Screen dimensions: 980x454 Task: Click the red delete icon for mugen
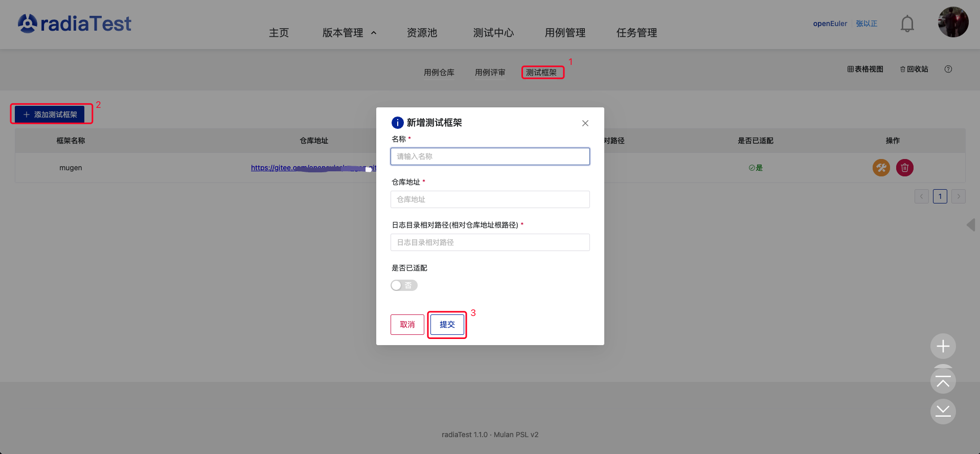904,168
